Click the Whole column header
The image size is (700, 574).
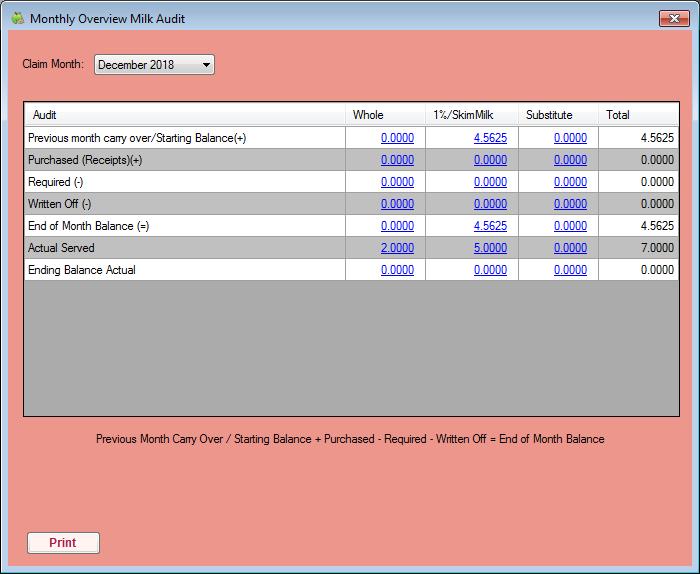[x=385, y=115]
